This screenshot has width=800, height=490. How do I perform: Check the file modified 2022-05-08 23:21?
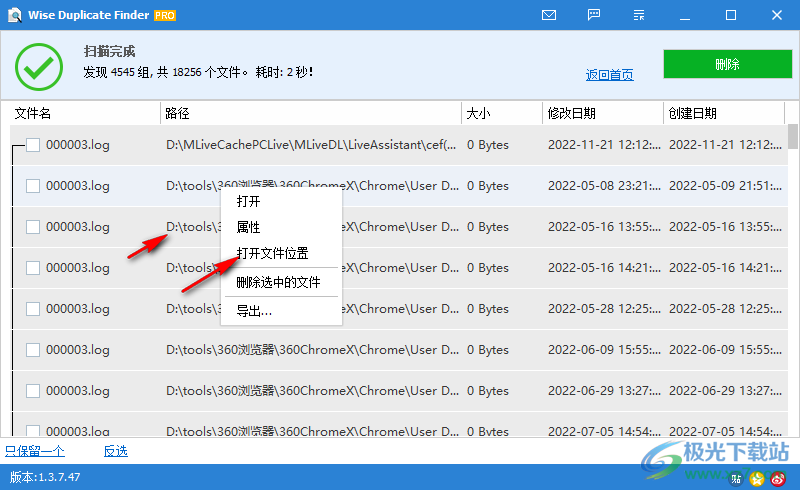[33, 186]
